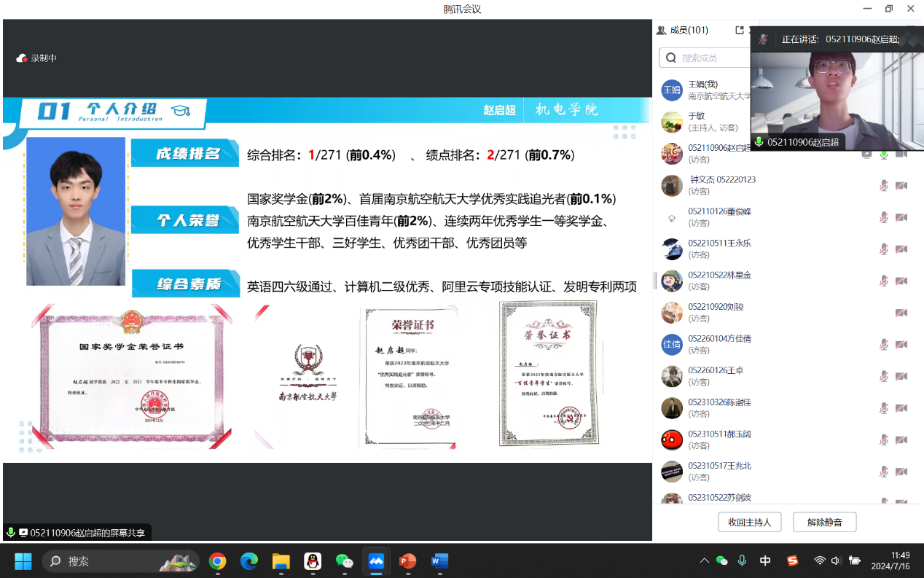Select member 052210522林星金 in list
The width and height of the screenshot is (924, 578).
pyautogui.click(x=719, y=281)
